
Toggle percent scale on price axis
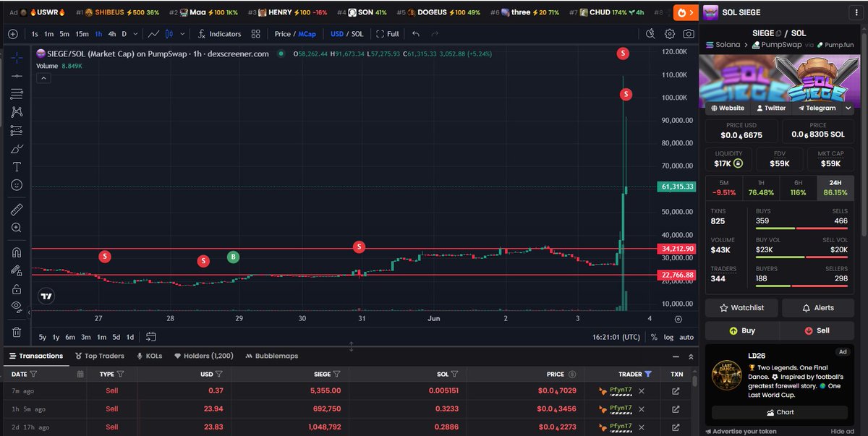[x=654, y=337]
